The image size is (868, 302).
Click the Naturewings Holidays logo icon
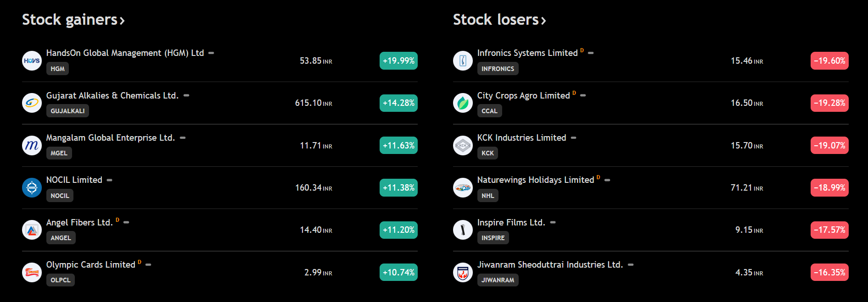463,187
